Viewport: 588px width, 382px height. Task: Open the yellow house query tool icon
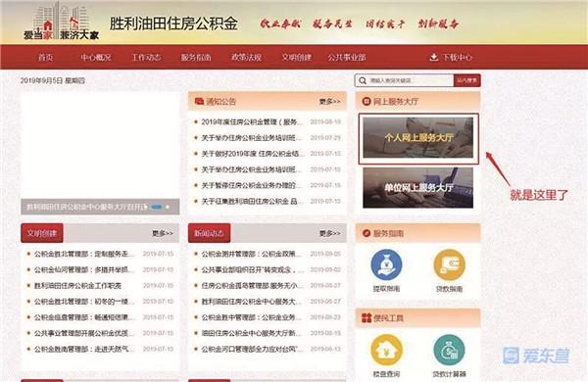click(386, 350)
